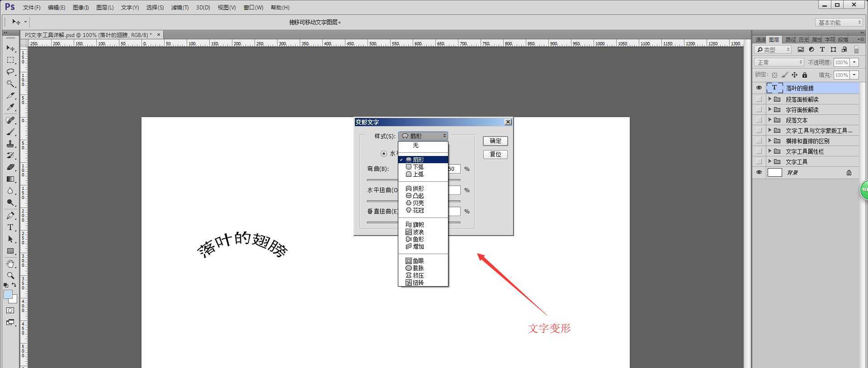Select the Rectangular Marquee tool
Image resolution: width=868 pixels, height=368 pixels.
[x=10, y=60]
